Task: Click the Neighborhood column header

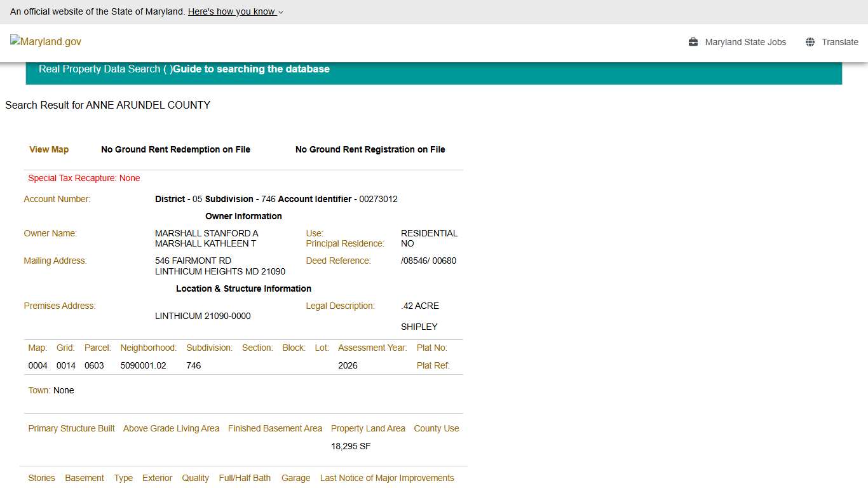Action: 148,348
